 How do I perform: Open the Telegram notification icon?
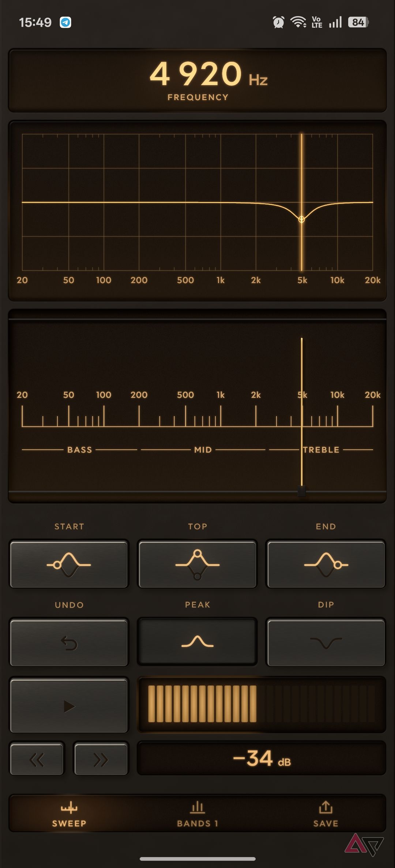click(x=65, y=22)
